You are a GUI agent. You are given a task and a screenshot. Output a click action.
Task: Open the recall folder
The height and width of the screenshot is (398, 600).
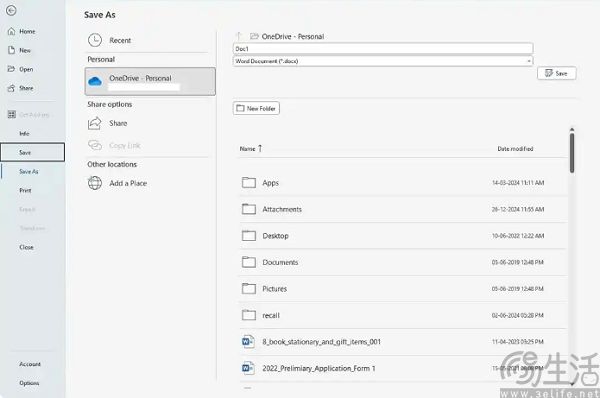pos(403,315)
